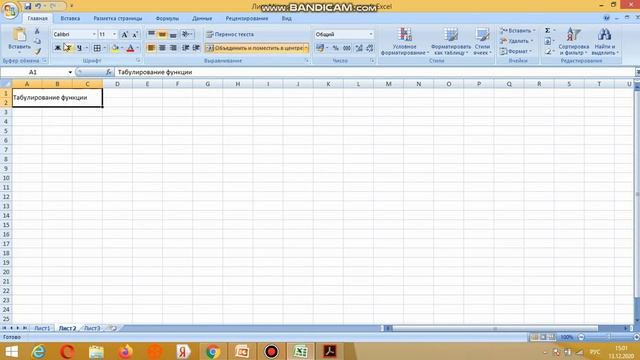Pick the yellow fill color button
This screenshot has height=360, width=640.
pos(116,48)
